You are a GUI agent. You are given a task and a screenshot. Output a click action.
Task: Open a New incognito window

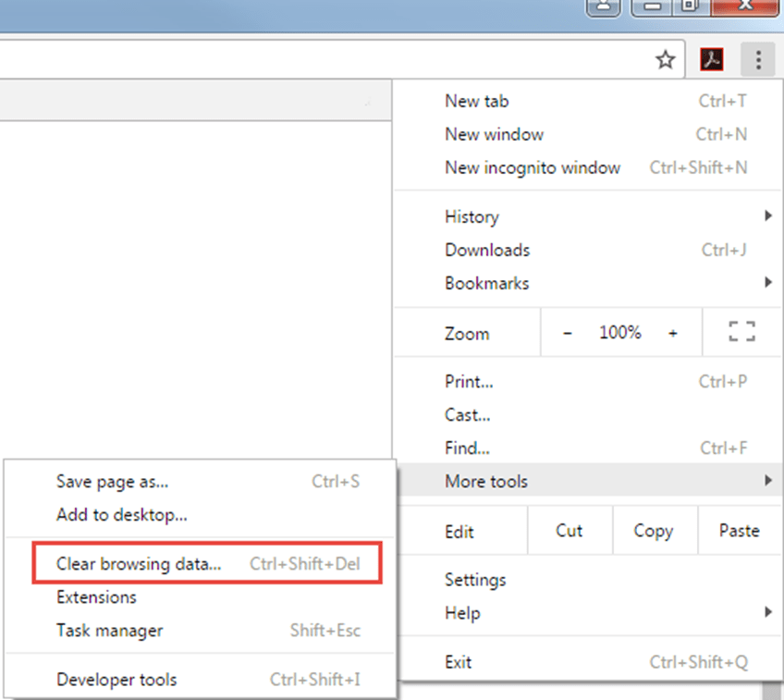[x=589, y=167]
